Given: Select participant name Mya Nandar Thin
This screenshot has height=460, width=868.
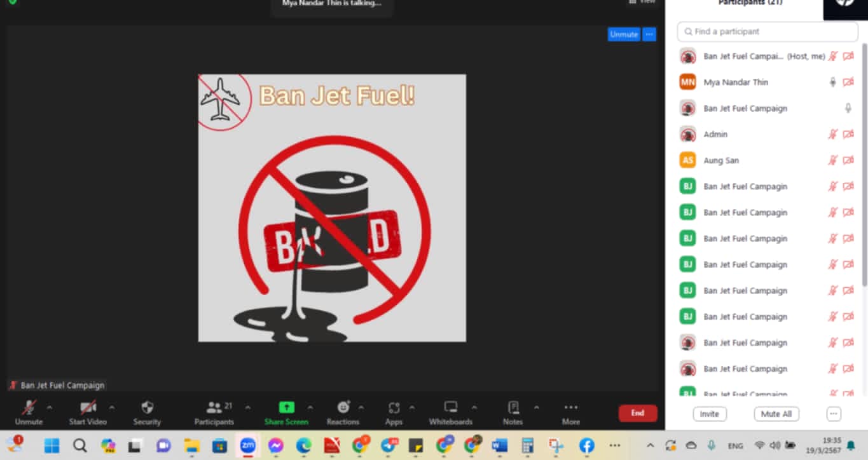Looking at the screenshot, I should (x=736, y=82).
